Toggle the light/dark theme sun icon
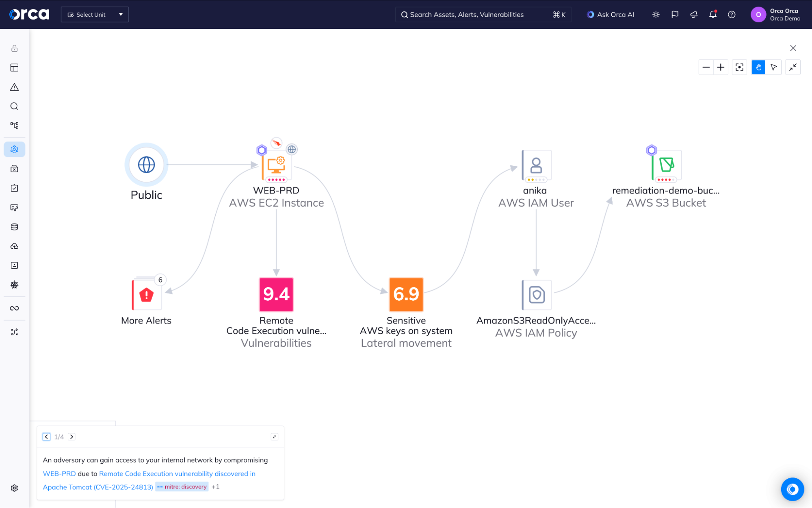The width and height of the screenshot is (812, 508). tap(656, 15)
